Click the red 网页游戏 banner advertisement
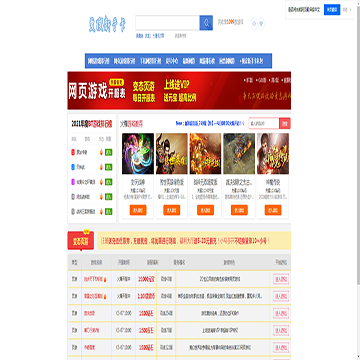This screenshot has width=360, height=360. click(x=179, y=91)
